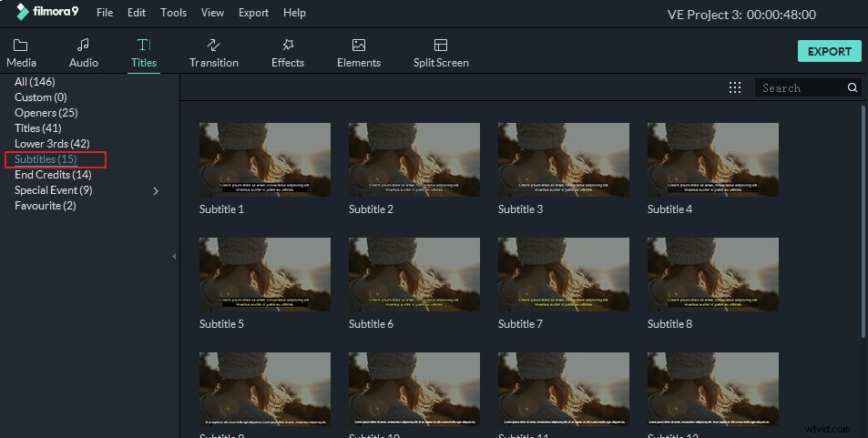Expand the Special Event submenu arrow
The width and height of the screenshot is (868, 438).
[156, 191]
